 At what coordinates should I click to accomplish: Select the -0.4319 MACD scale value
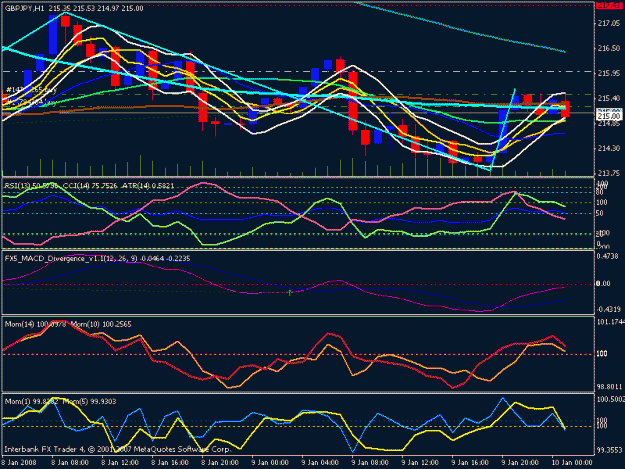(x=609, y=309)
